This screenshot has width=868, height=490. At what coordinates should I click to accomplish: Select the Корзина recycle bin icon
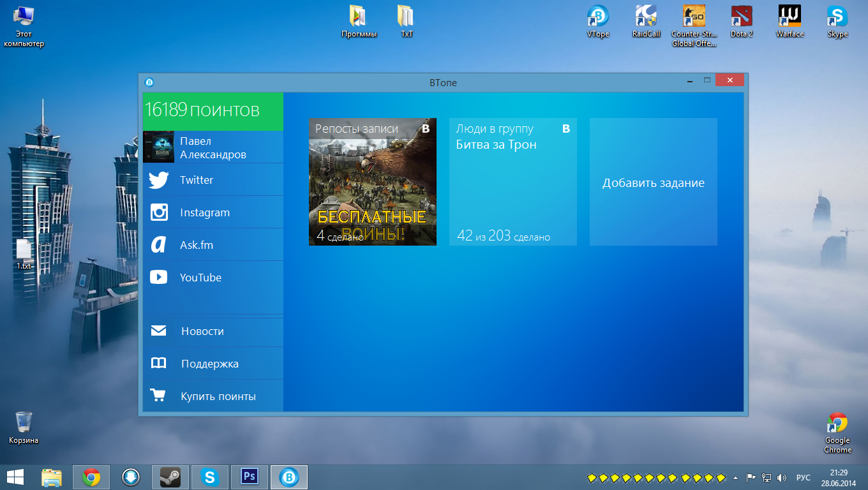coord(24,427)
